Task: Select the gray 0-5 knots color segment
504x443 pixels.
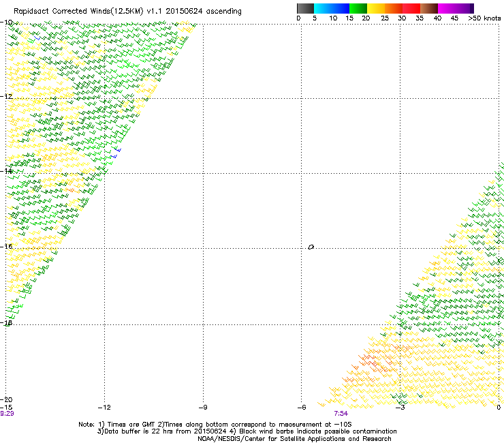Action: tap(305, 8)
